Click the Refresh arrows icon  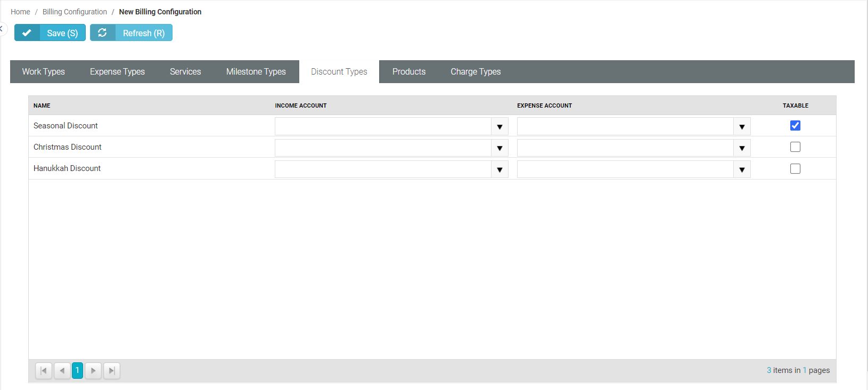(102, 33)
